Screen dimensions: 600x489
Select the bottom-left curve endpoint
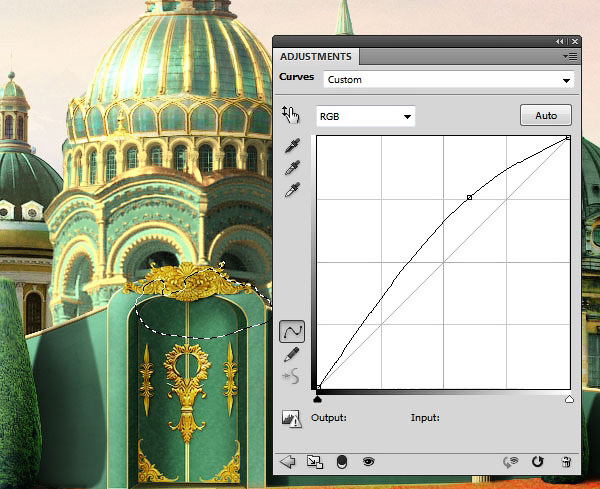[x=318, y=387]
